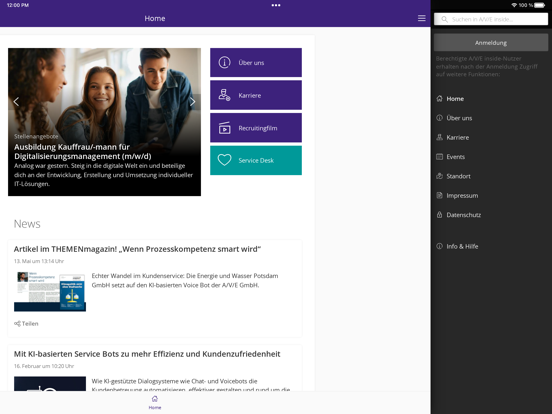Click the '13. Mai um 13:14 Uhr' timestamp
Screen dimensions: 552x414
click(x=39, y=261)
